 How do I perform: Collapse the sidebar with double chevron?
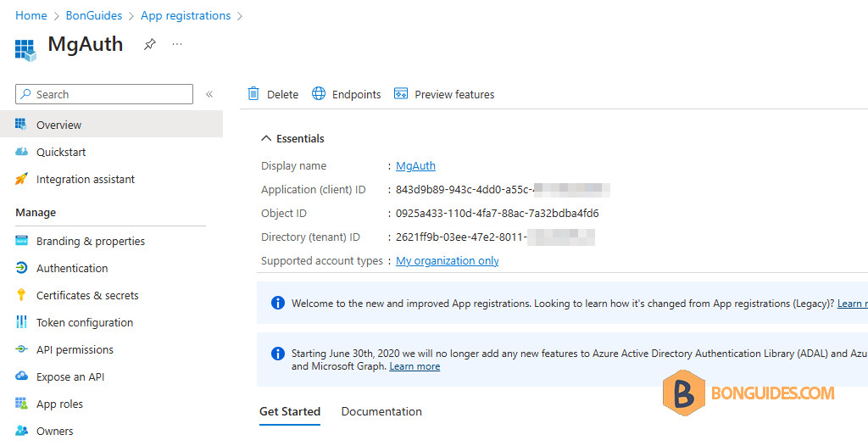[x=209, y=94]
